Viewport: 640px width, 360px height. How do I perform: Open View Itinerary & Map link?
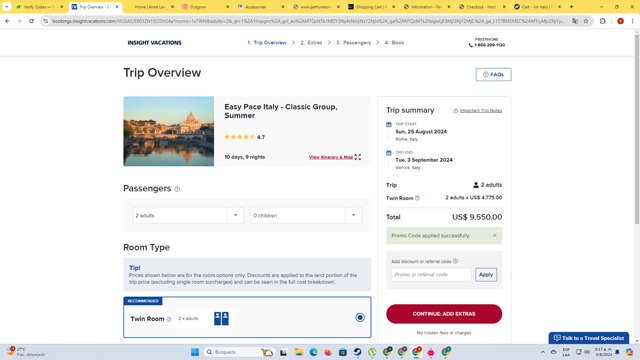tap(331, 157)
